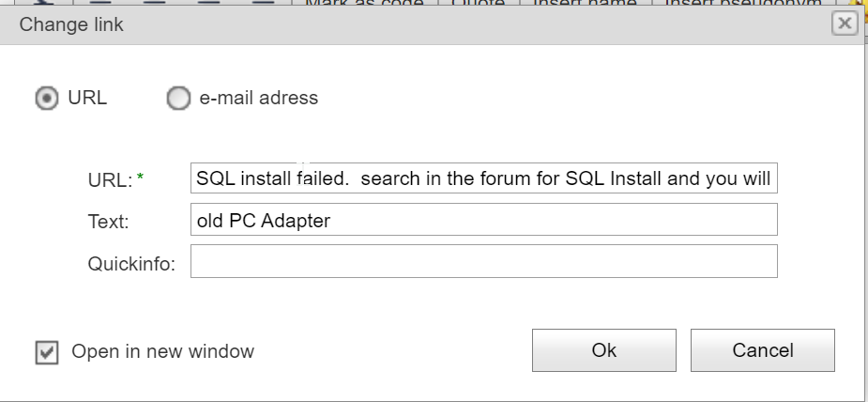Image resolution: width=868 pixels, height=402 pixels.
Task: Click the Text field label
Action: tap(108, 223)
